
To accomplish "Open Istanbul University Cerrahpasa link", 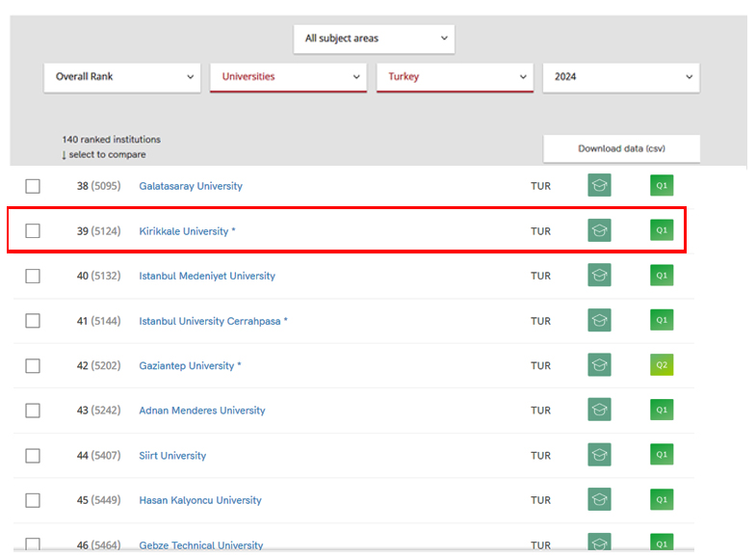I will pos(210,321).
